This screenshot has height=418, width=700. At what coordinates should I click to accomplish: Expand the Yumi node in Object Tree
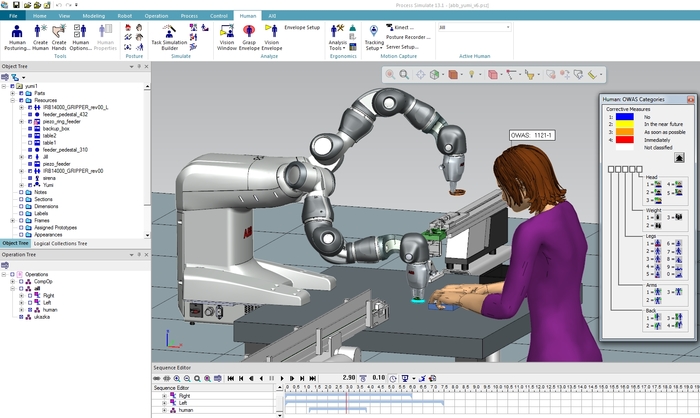click(x=21, y=185)
